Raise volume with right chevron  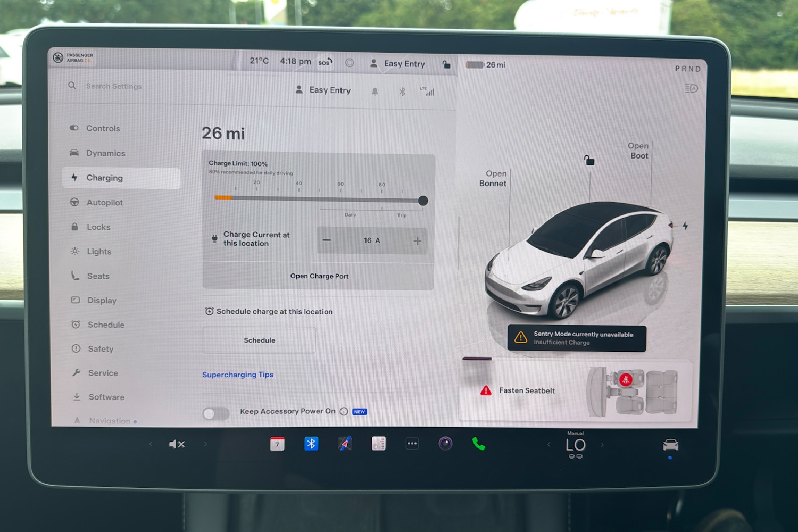[205, 444]
